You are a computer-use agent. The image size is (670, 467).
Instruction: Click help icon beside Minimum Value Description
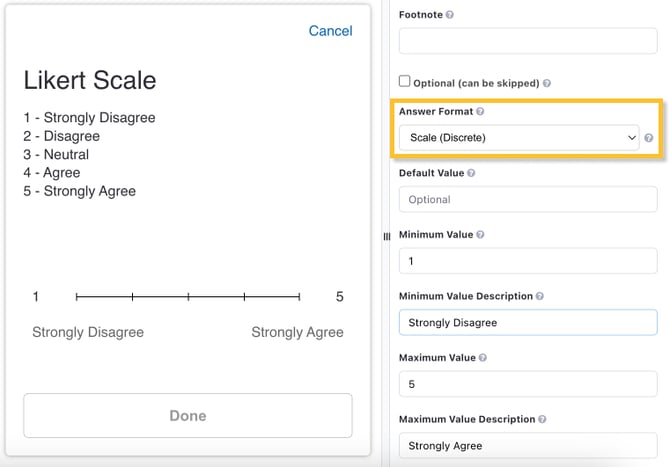pyautogui.click(x=540, y=297)
